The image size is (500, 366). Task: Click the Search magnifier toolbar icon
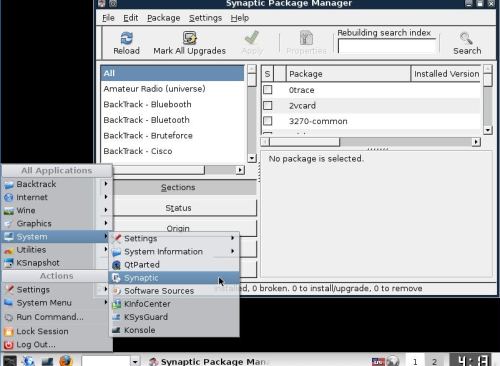466,38
